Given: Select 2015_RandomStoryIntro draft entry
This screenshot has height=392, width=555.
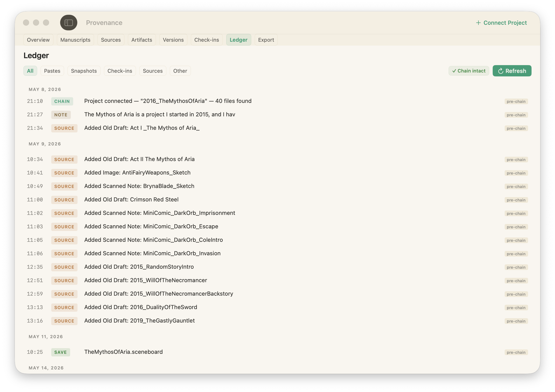Looking at the screenshot, I should (277, 267).
